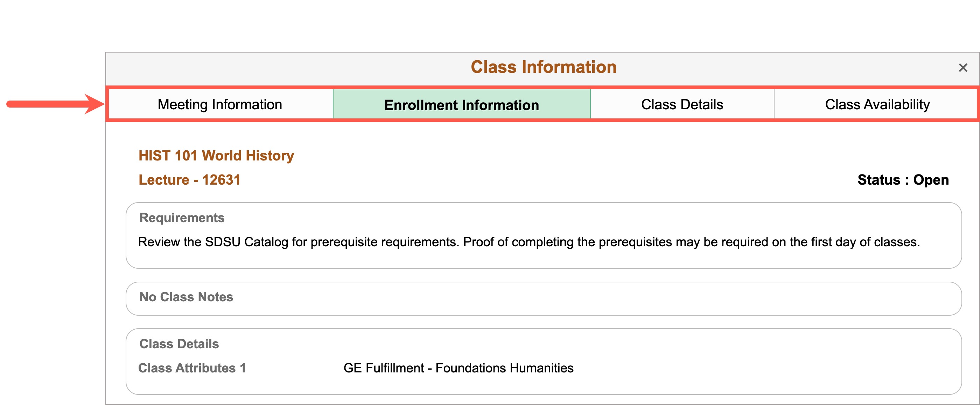This screenshot has height=405, width=980.
Task: Click the GE Fulfillment - Foundations Humanities value
Action: pyautogui.click(x=458, y=368)
